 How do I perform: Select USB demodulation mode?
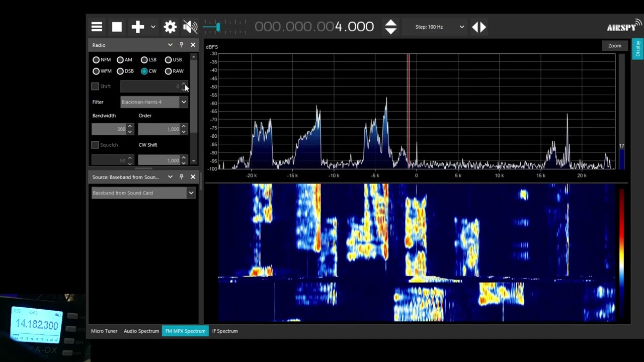click(x=173, y=60)
